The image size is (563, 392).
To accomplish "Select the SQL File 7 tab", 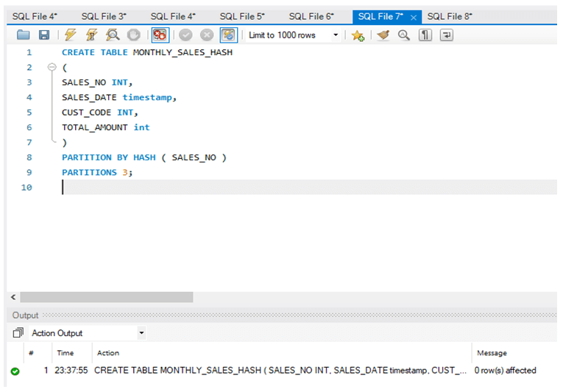I will 380,16.
